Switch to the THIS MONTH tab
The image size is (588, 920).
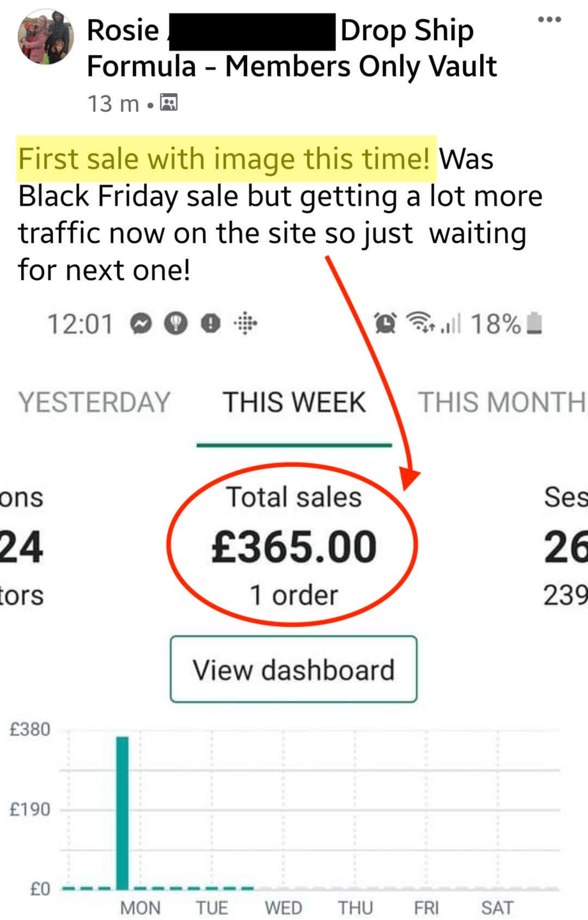(502, 402)
